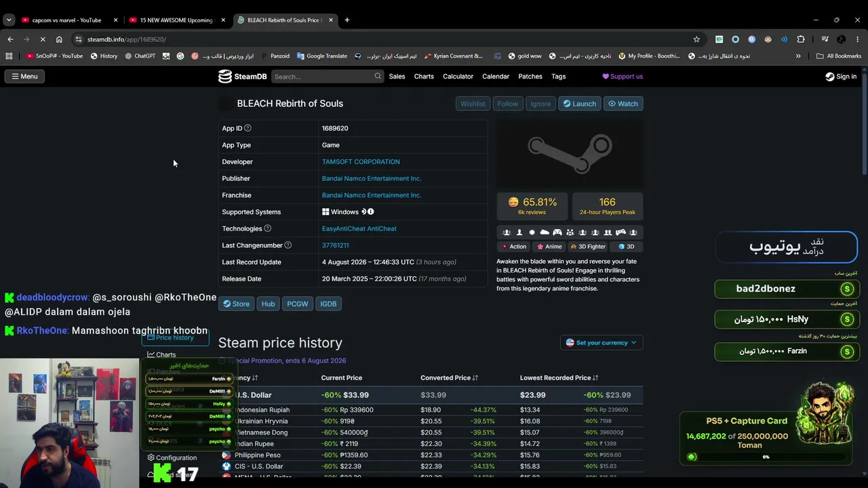Screen dimensions: 868x488
Task: Click the browser back arrow
Action: pos(10,39)
